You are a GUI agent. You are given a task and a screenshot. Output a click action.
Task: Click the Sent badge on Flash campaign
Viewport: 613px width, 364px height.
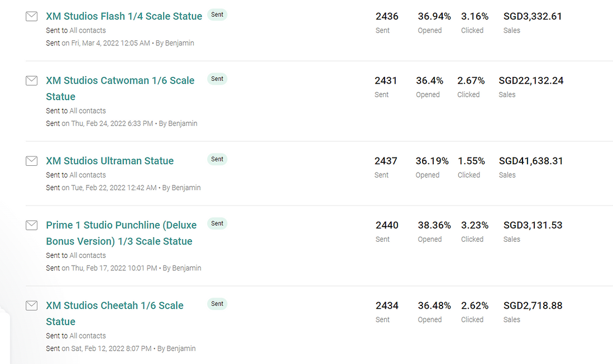tap(217, 15)
